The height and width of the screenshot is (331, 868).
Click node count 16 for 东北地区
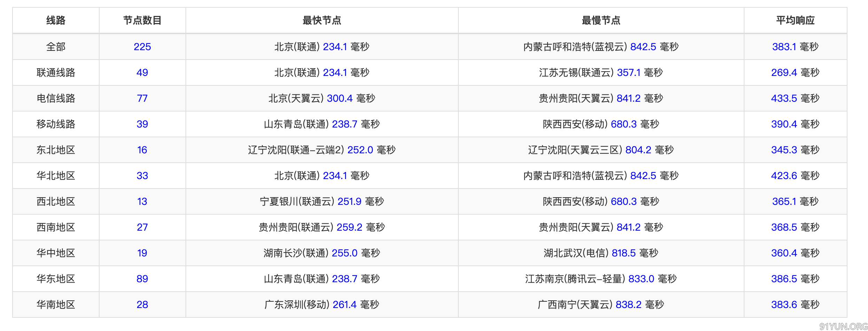(x=142, y=150)
